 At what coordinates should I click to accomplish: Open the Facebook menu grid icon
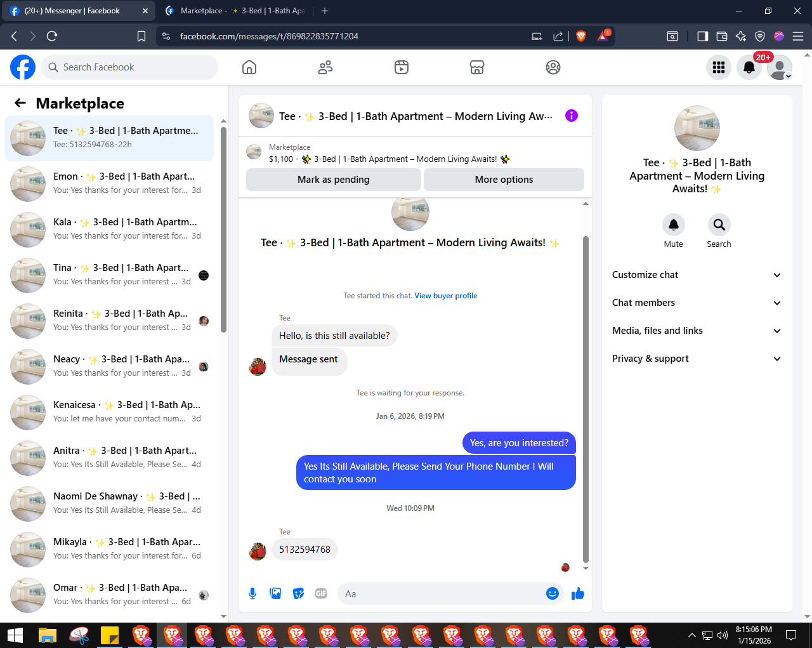pyautogui.click(x=719, y=67)
